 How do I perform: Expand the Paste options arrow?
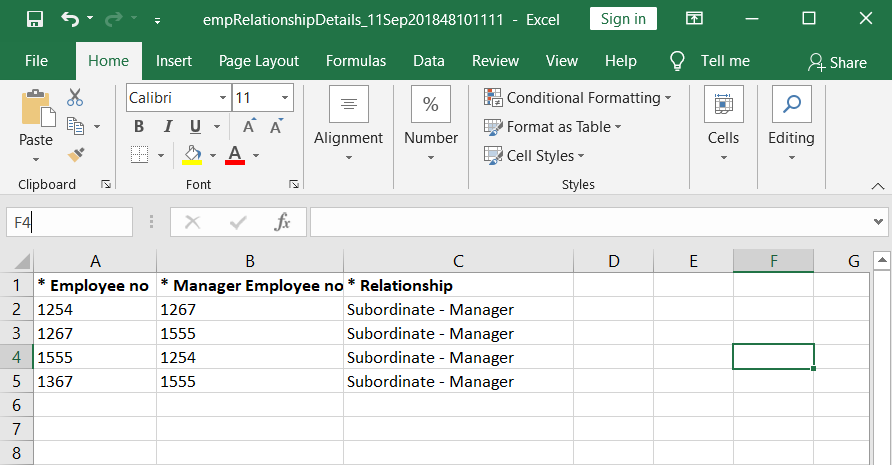[x=36, y=159]
